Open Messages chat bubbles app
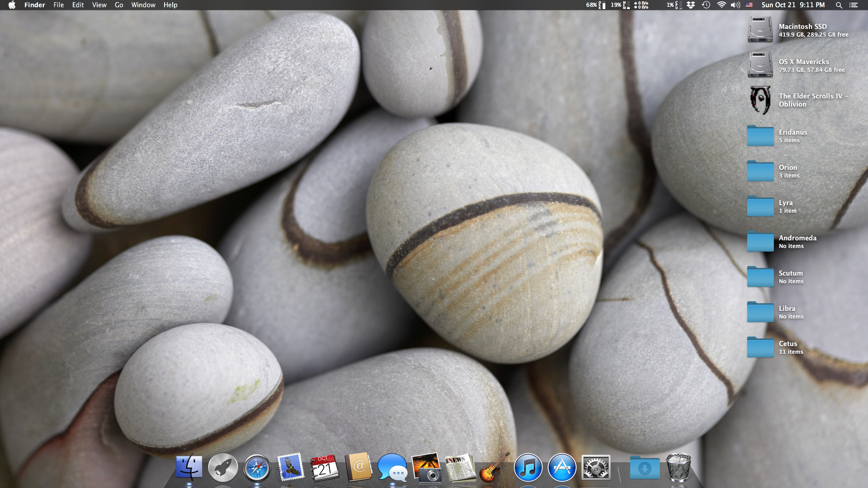Image resolution: width=868 pixels, height=488 pixels. pyautogui.click(x=392, y=468)
